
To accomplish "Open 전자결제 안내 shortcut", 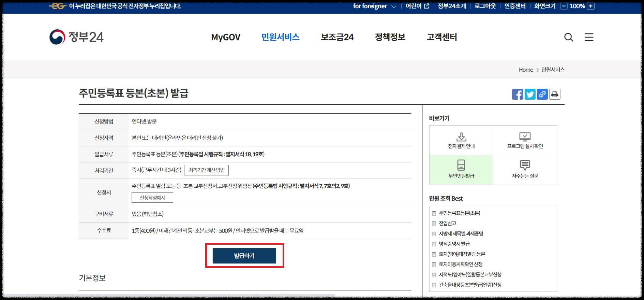I will 461,140.
